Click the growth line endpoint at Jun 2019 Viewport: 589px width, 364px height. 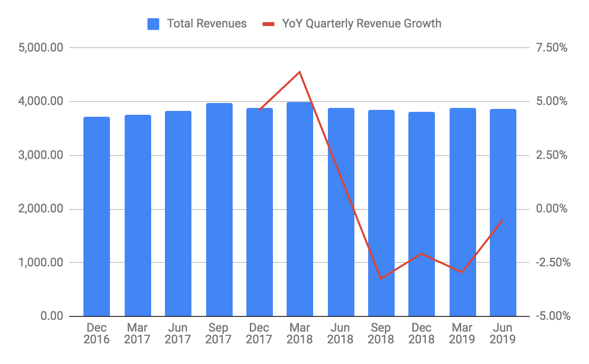pos(503,221)
